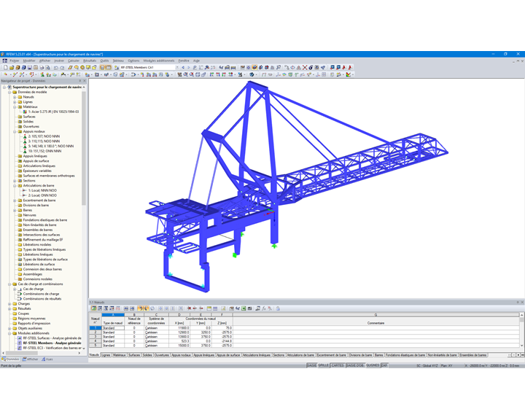Toggle SAISIE snap in status bar
The height and width of the screenshot is (420, 525).
(311, 365)
